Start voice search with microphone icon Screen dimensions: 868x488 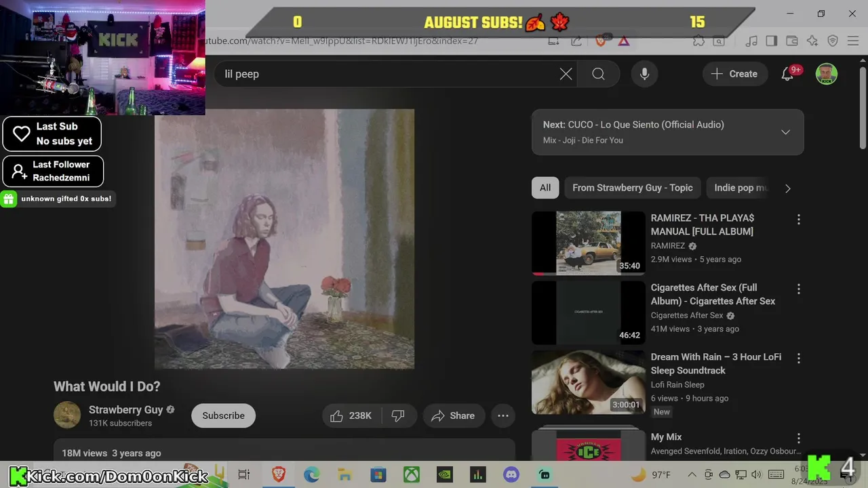(x=644, y=74)
